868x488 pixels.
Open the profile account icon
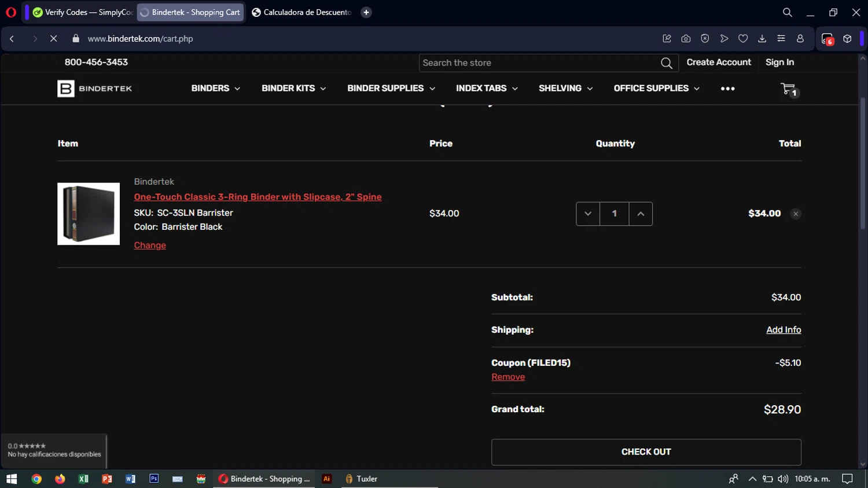pos(800,39)
